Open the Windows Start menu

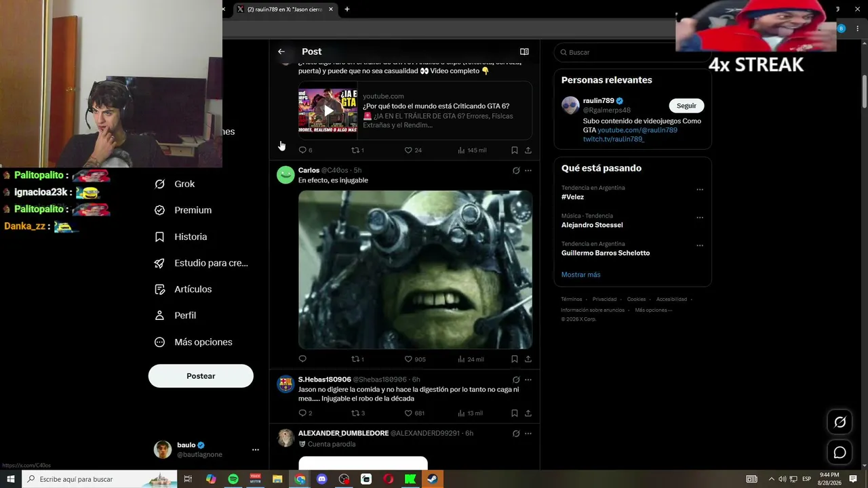coord(11,479)
